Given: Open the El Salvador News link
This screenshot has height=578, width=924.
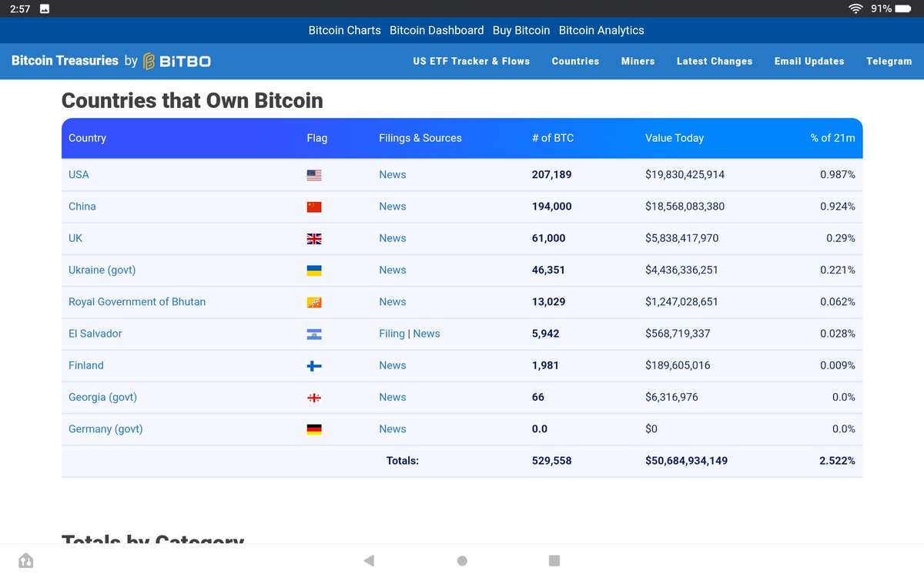Looking at the screenshot, I should (x=427, y=334).
